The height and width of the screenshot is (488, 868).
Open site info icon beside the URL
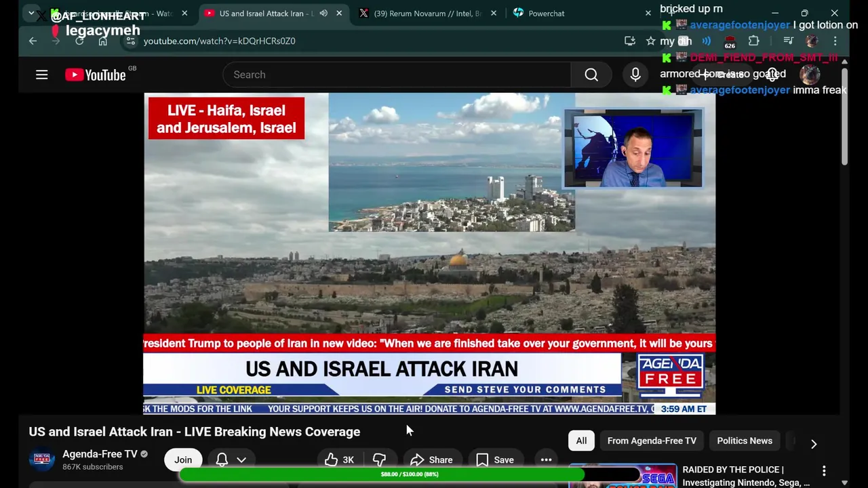(x=131, y=41)
